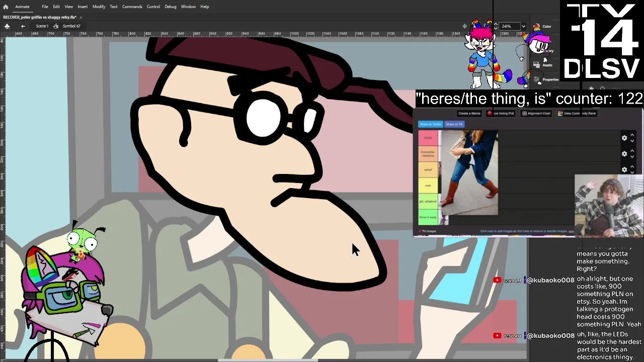Click the boots photo in tier list
The width and height of the screenshot is (644, 362).
(x=469, y=172)
